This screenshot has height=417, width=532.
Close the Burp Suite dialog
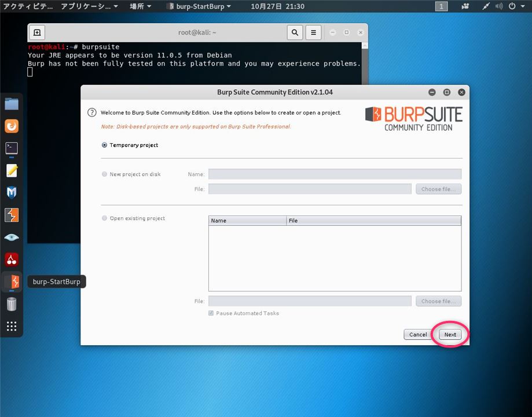pyautogui.click(x=461, y=92)
